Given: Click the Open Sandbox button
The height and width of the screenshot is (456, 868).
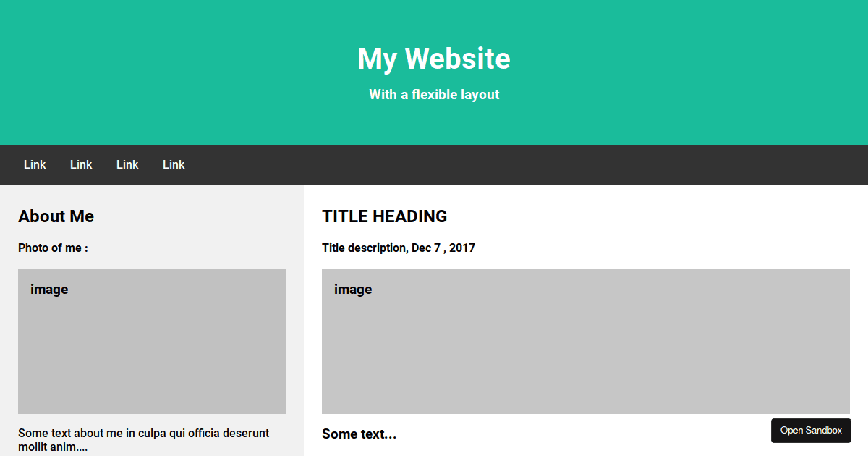Looking at the screenshot, I should 811,431.
